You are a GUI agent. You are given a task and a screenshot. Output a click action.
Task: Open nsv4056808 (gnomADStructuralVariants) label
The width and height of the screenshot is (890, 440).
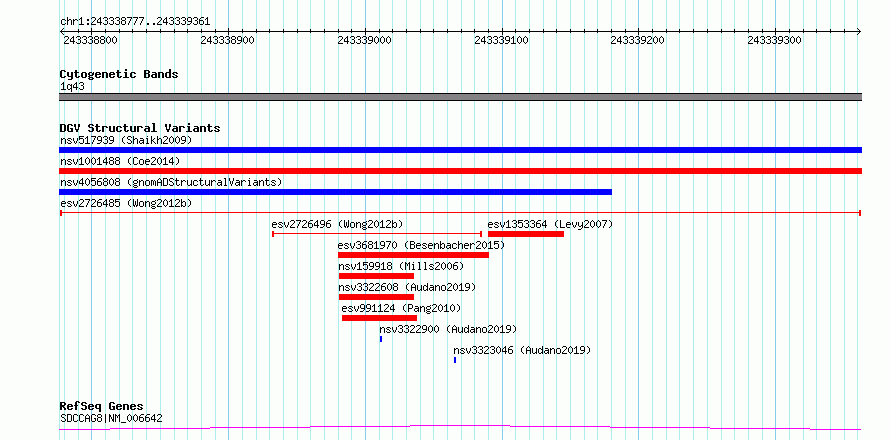[171, 182]
